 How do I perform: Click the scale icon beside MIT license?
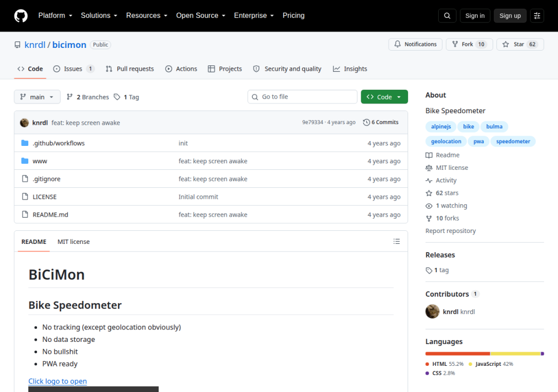coord(429,168)
